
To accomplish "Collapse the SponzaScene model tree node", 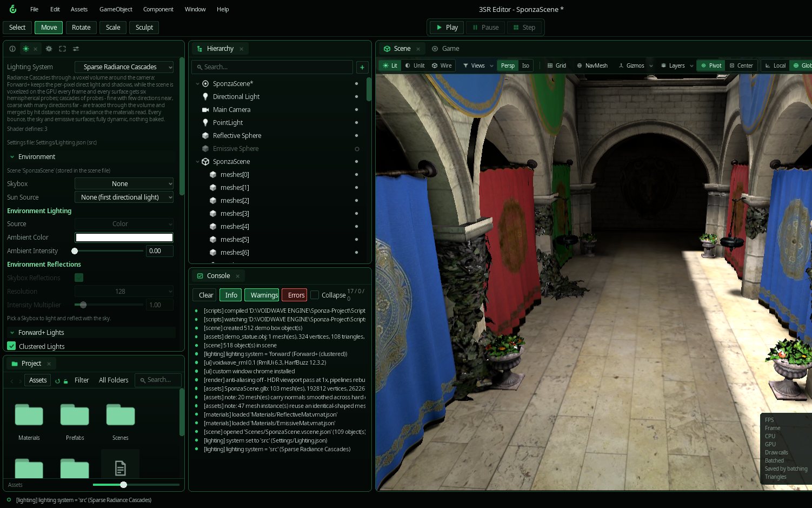I will [197, 162].
